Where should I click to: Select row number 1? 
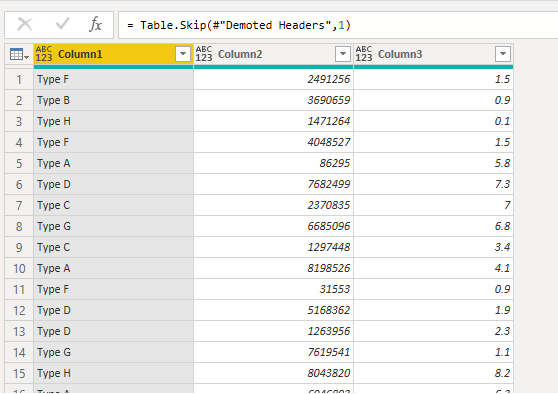pyautogui.click(x=19, y=79)
